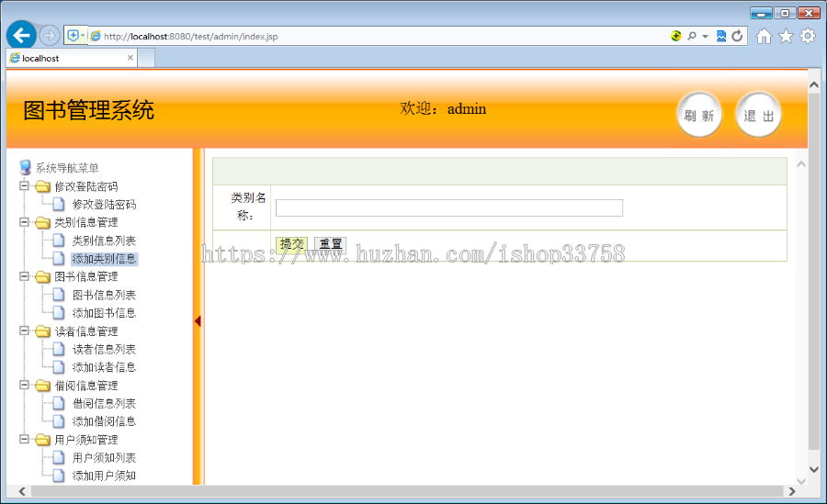
Task: Click the 系统导航菜单 root label
Action: click(67, 168)
